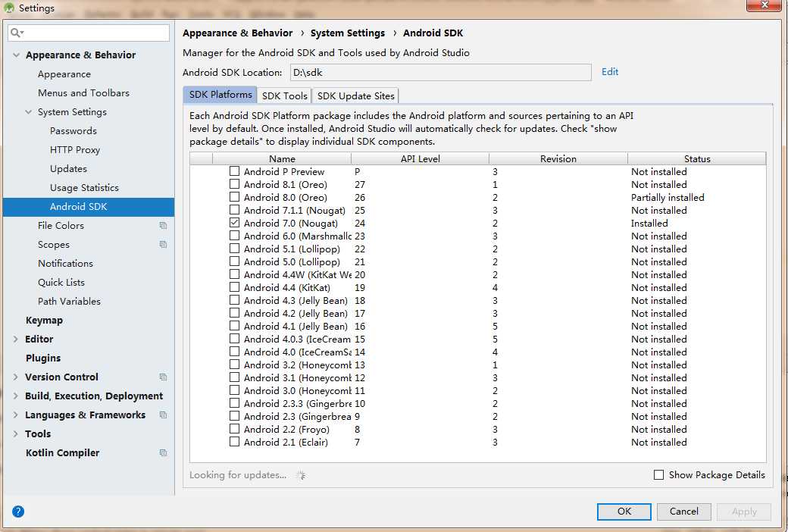
Task: Click the Partially installed status text
Action: (668, 197)
